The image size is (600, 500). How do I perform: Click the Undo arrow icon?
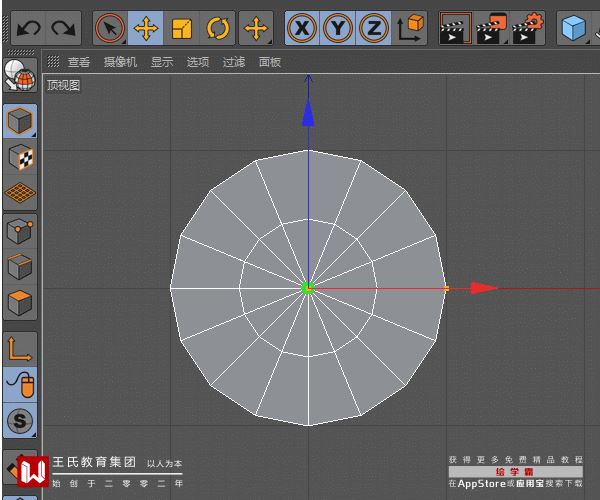(x=29, y=28)
